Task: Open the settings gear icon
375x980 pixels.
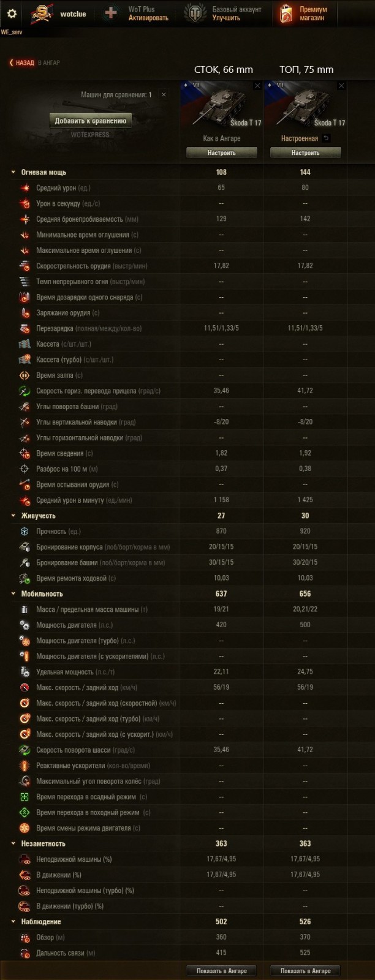Action: (12, 13)
